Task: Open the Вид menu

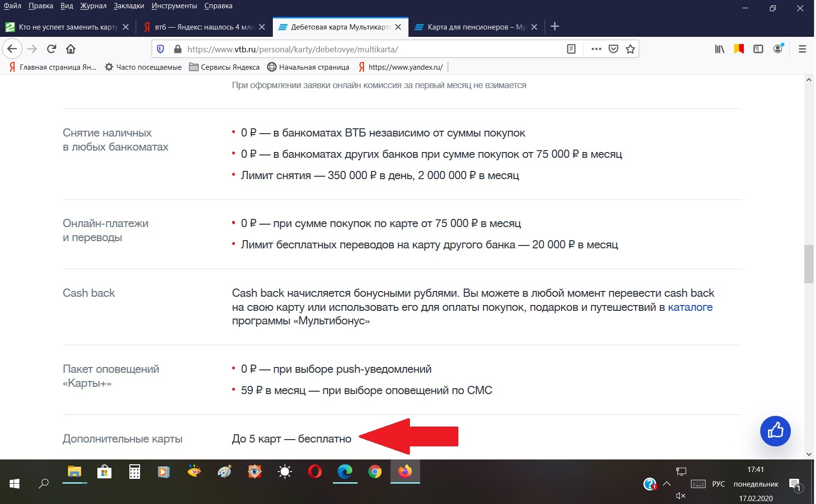Action: 67,6
